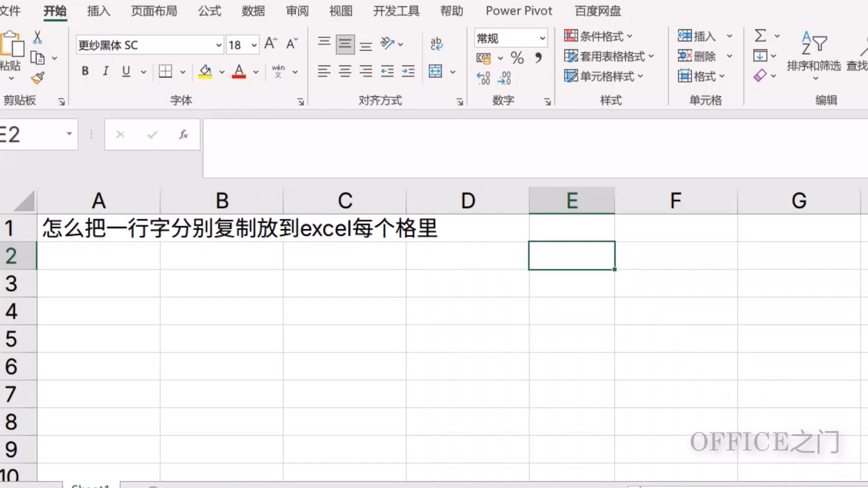Click the Increase Indent icon
This screenshot has width=868, height=488.
(x=408, y=71)
